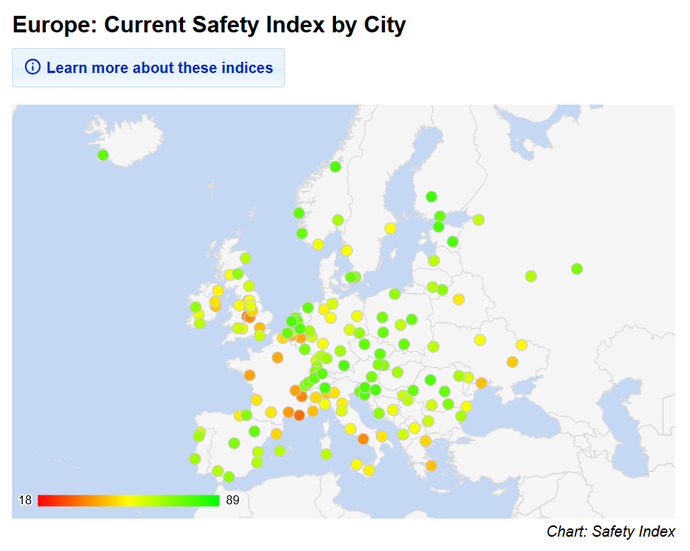Click the red-to-green legend gradient bar
This screenshot has height=551, width=690.
point(128,500)
